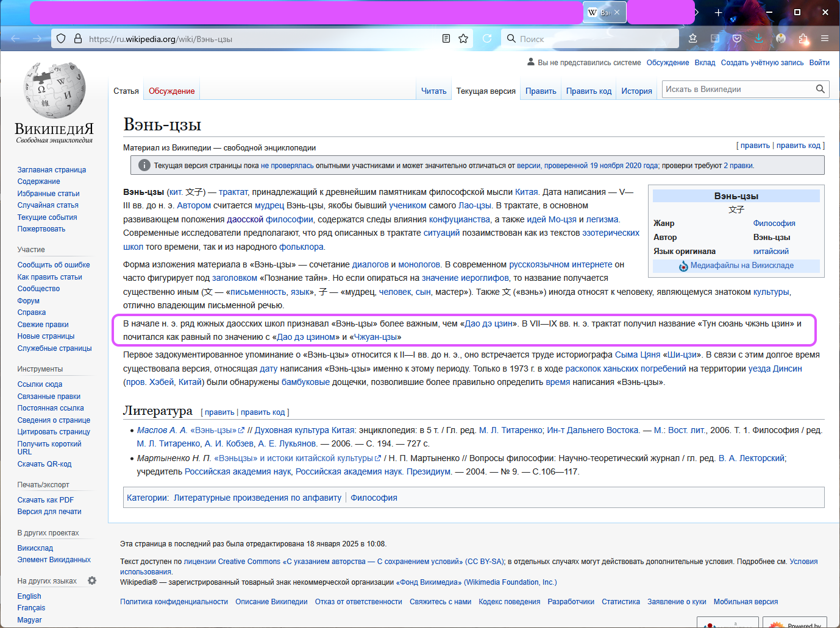Click Политика конфиденциальности footer link
Viewport: 840px width, 628px height.
174,602
